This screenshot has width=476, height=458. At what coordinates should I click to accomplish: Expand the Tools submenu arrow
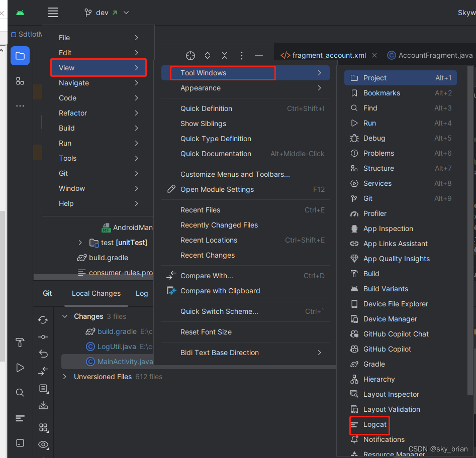[137, 158]
